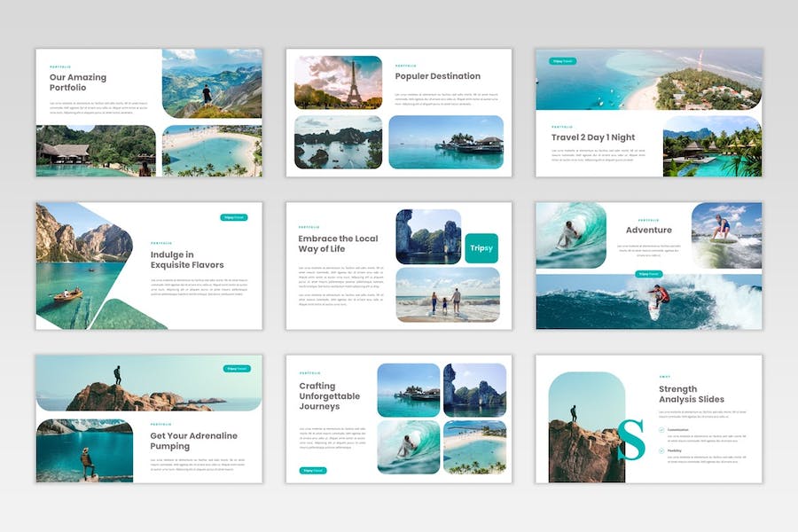Click the Customization checkmark icon

(x=661, y=430)
